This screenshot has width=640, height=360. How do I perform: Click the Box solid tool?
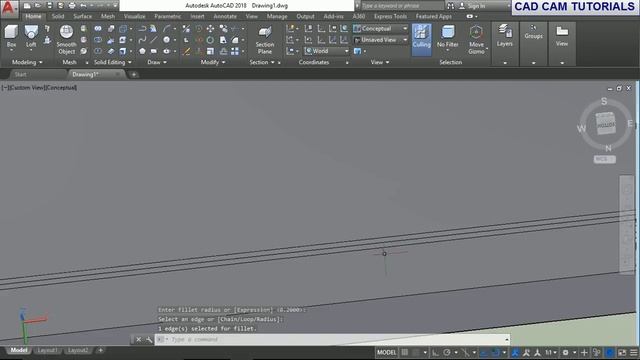coord(11,37)
